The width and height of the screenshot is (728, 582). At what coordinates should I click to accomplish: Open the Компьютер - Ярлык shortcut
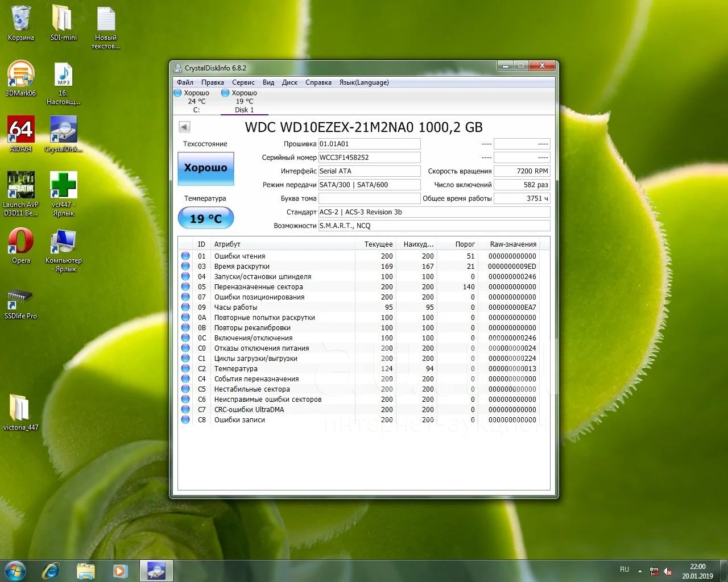[63, 250]
